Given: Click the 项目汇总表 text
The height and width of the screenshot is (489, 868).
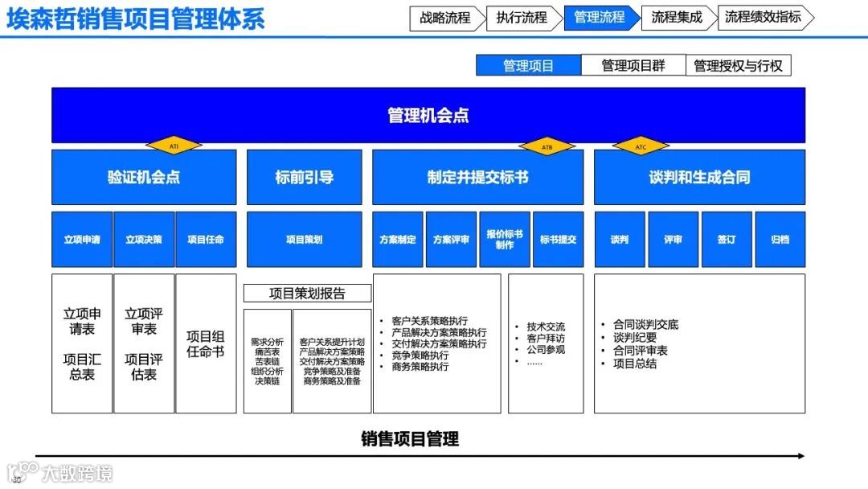Looking at the screenshot, I should 82,367.
